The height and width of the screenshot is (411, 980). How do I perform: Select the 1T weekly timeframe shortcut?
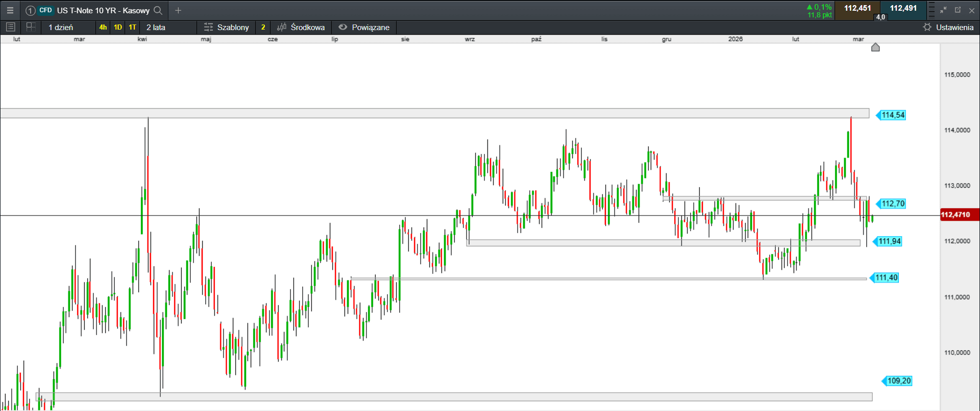coord(133,27)
